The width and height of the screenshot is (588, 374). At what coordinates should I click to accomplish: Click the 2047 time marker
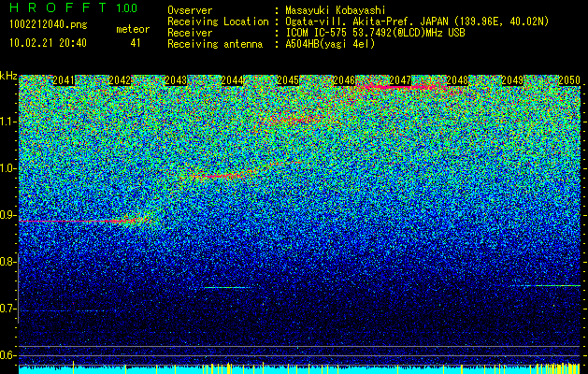(400, 80)
